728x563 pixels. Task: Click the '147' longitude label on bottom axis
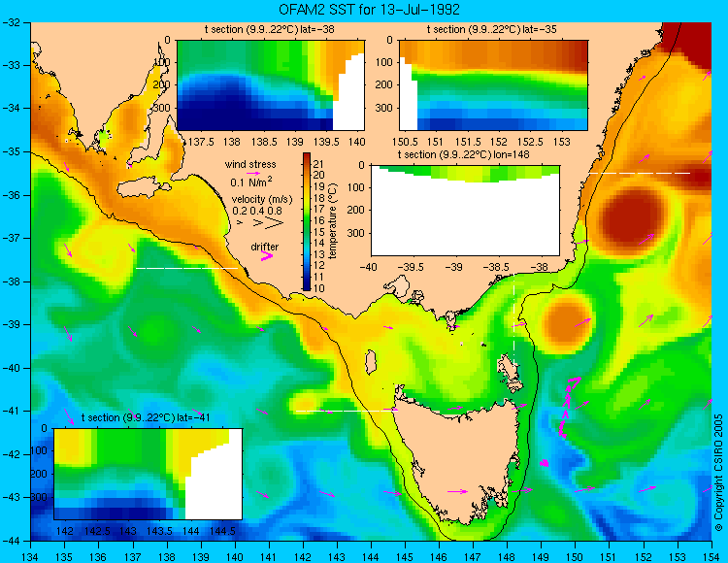click(x=473, y=556)
